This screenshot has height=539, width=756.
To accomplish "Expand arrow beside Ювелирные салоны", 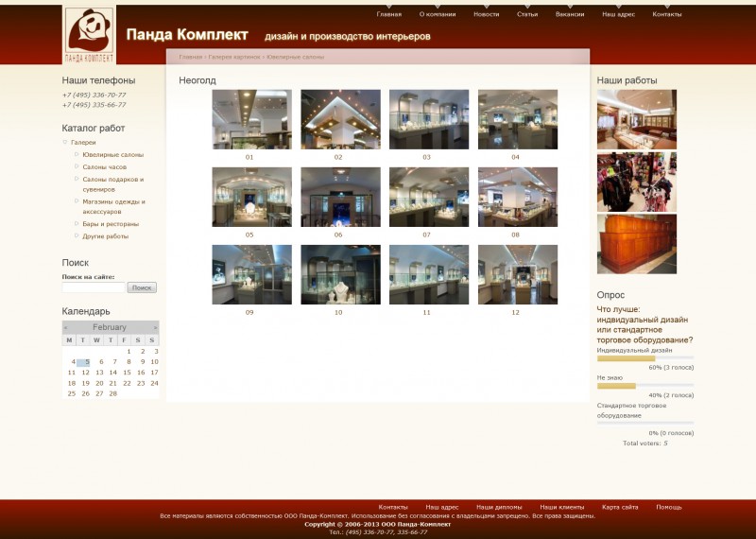I will tap(77, 154).
